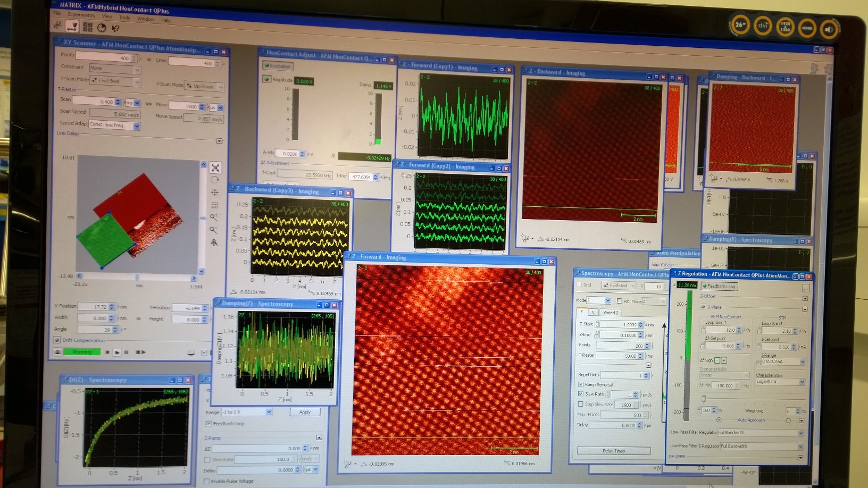Open the window grid layout toolbar icon
868x488 pixels.
[88, 27]
